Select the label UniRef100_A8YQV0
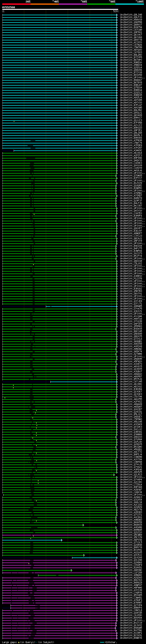Image resolution: width=146 pixels, height=644 pixels. point(131,50)
